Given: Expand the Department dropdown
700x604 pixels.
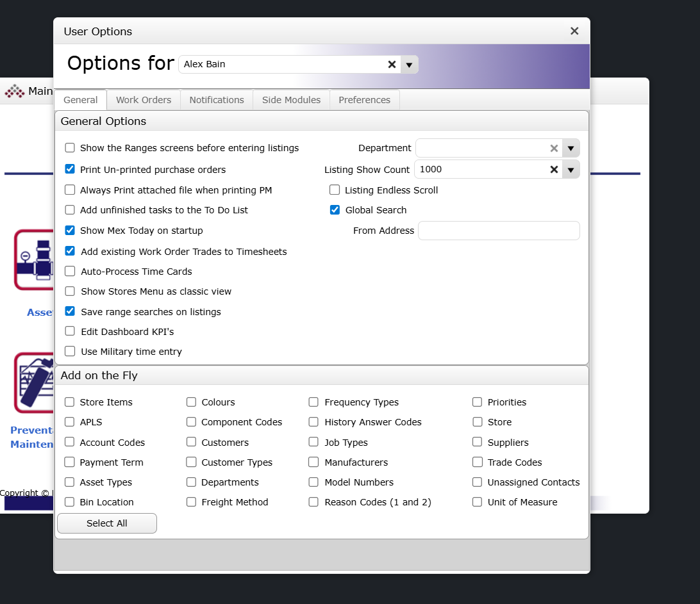Looking at the screenshot, I should [x=571, y=149].
